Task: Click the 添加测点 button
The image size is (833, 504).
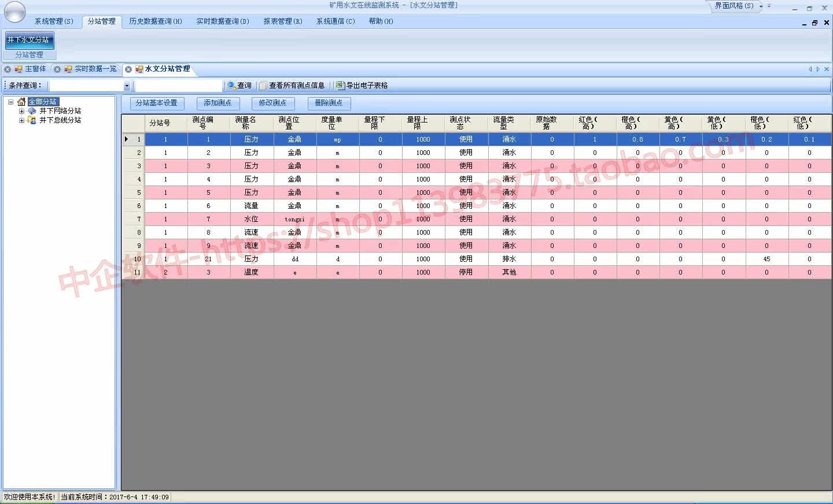Action: (x=218, y=103)
